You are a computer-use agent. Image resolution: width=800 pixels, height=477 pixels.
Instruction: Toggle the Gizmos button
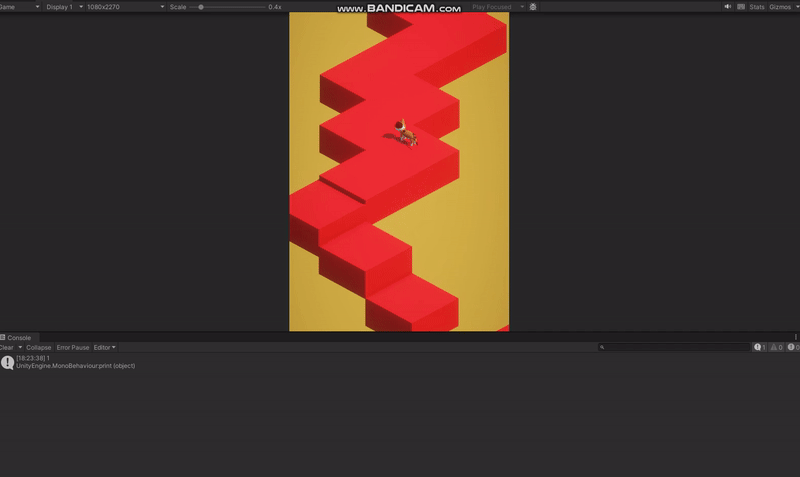click(780, 7)
